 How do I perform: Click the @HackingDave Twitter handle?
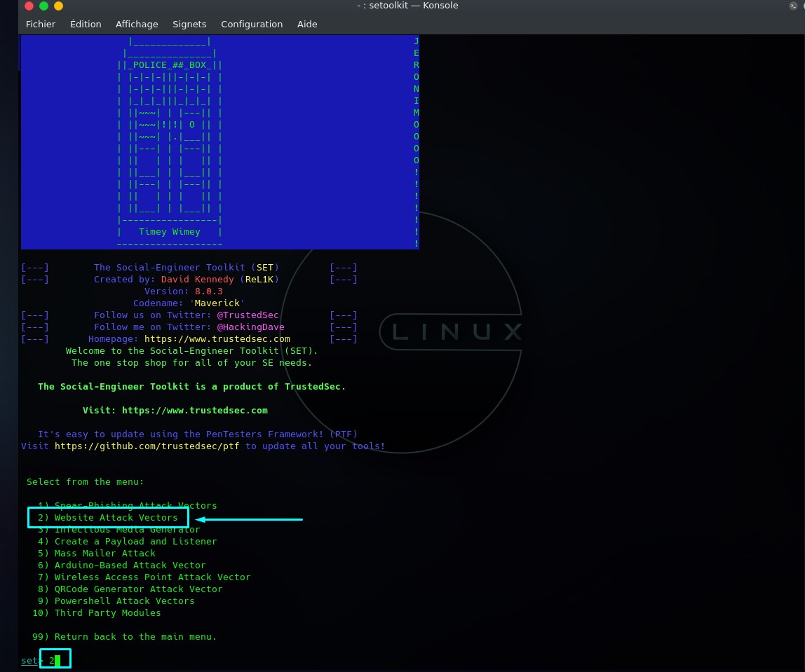click(250, 327)
